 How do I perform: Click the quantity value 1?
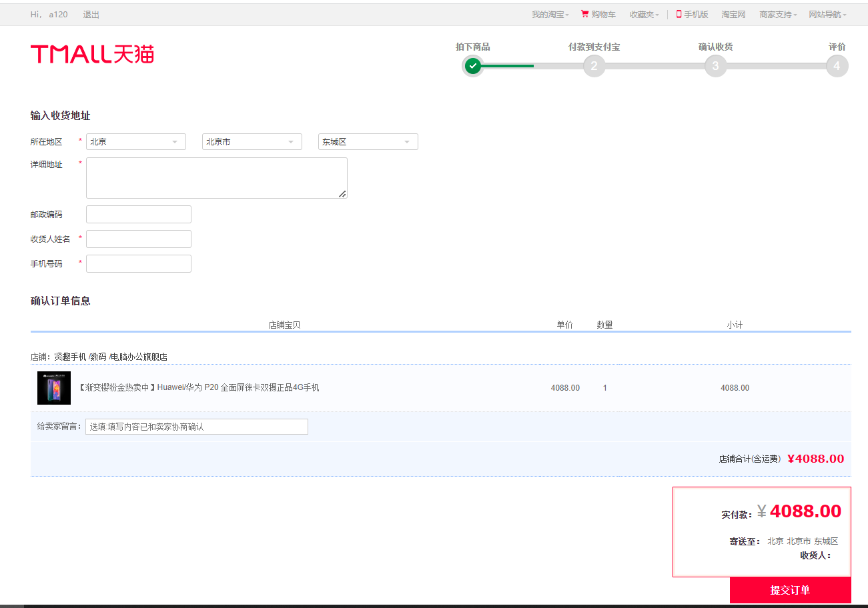[605, 388]
